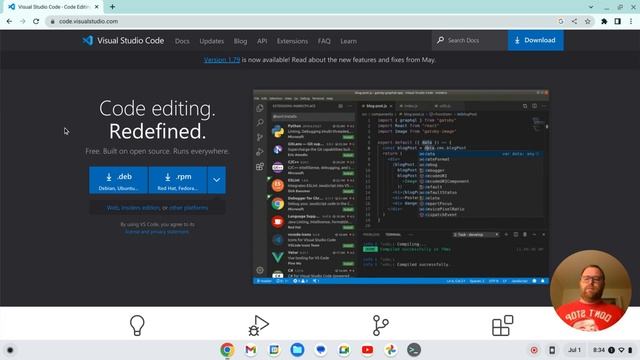
Task: Click the blue Download button in header
Action: pyautogui.click(x=536, y=40)
